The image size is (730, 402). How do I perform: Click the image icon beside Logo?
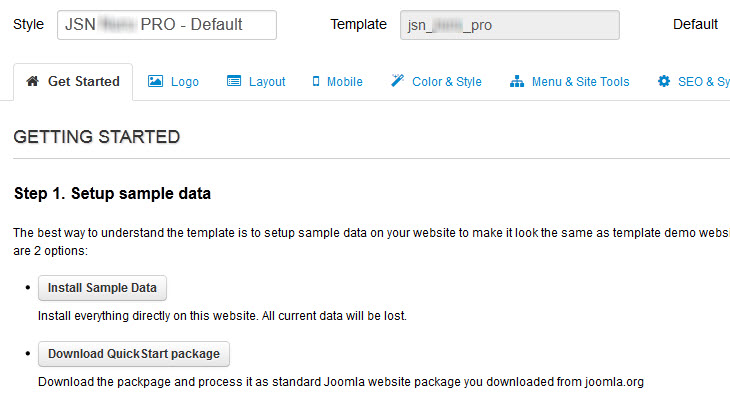pos(155,82)
